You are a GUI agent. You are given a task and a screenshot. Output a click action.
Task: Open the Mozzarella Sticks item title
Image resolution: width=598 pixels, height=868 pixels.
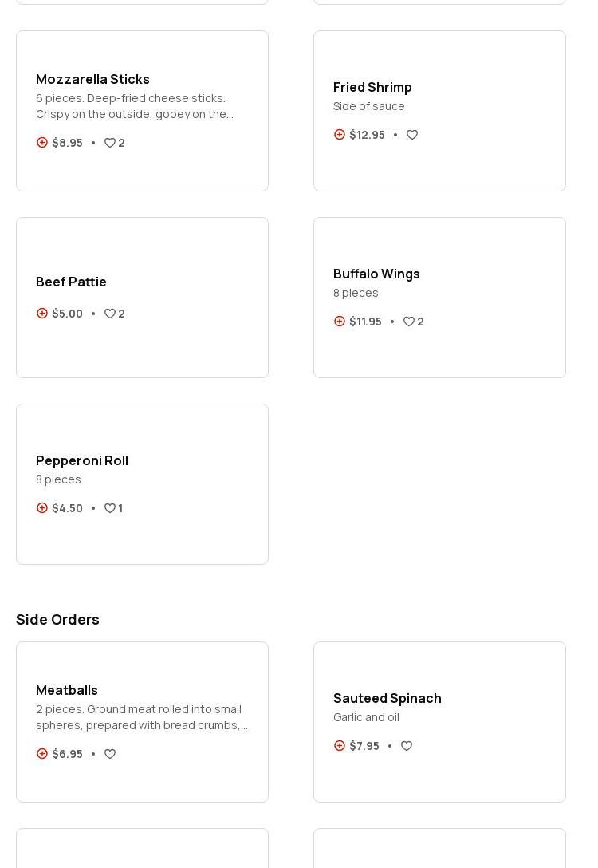point(92,79)
